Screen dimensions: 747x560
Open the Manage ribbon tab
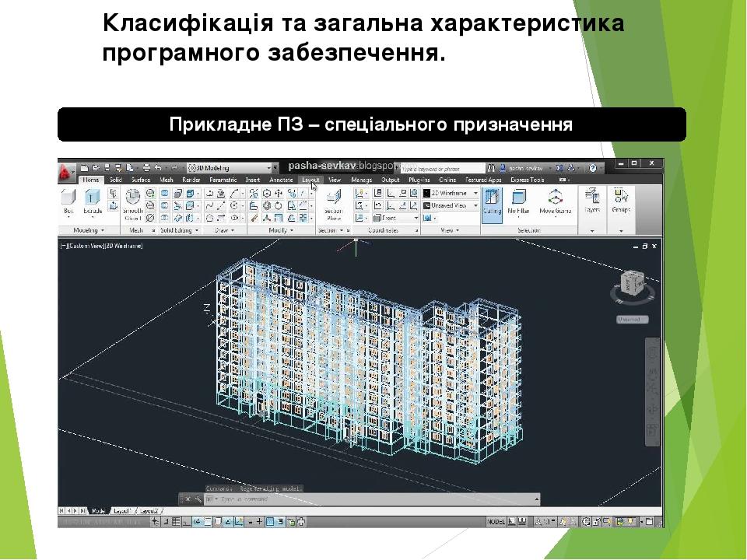362,180
